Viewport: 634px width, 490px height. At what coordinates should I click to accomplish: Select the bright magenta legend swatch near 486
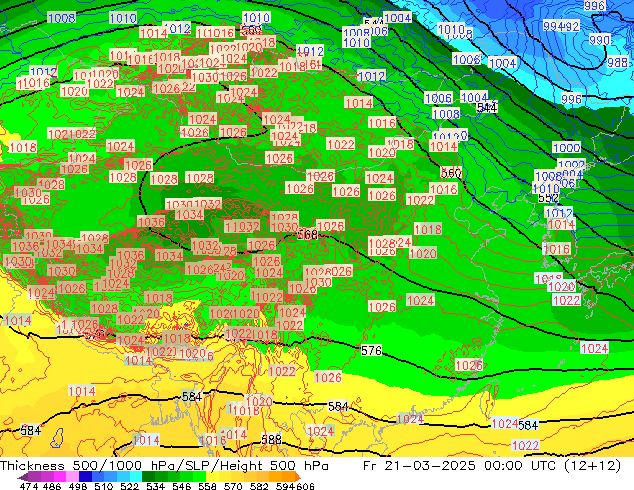[60, 477]
